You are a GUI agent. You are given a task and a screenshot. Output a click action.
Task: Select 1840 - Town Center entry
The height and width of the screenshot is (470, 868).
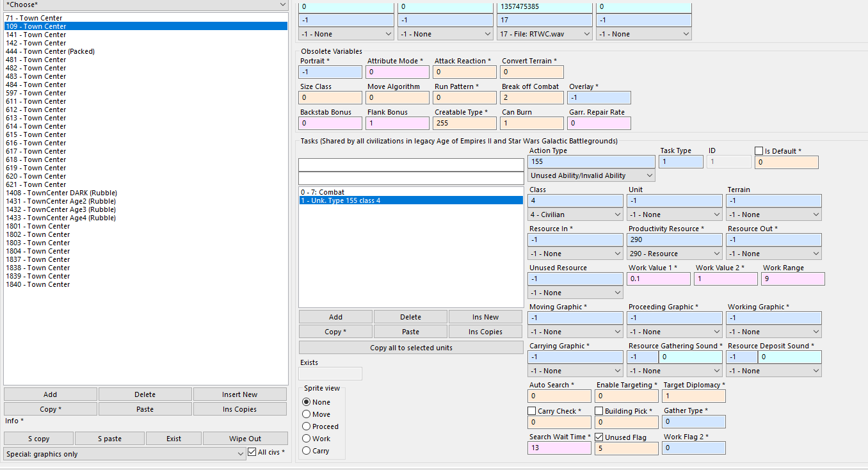tap(146, 284)
